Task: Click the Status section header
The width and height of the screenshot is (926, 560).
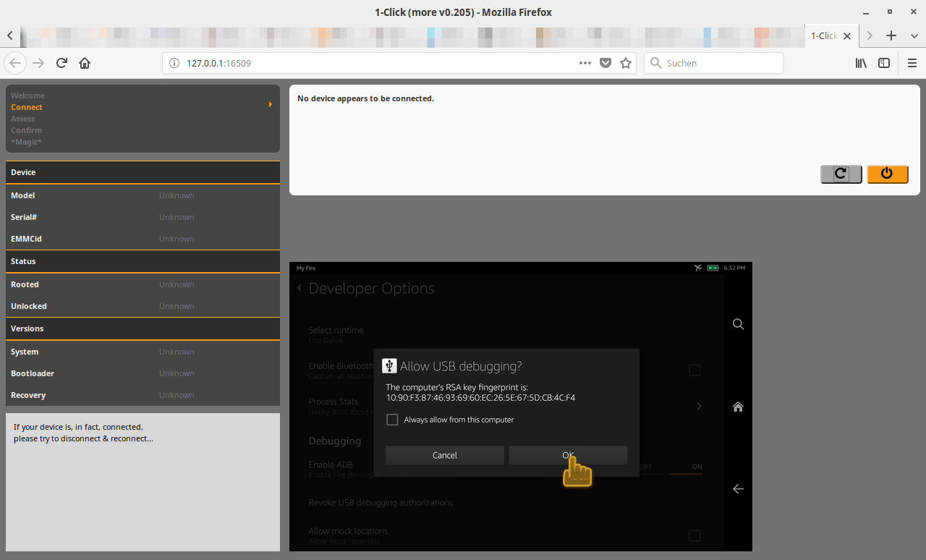Action: coord(143,261)
